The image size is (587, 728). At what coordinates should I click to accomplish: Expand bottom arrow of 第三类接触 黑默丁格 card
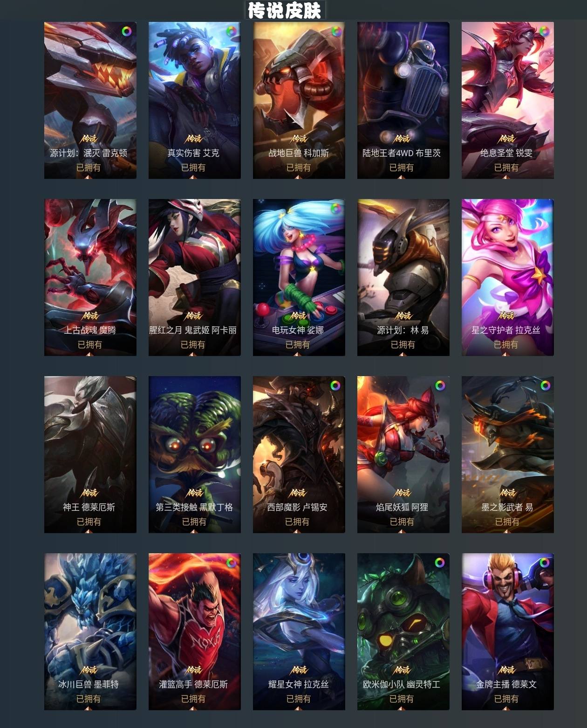[x=194, y=531]
